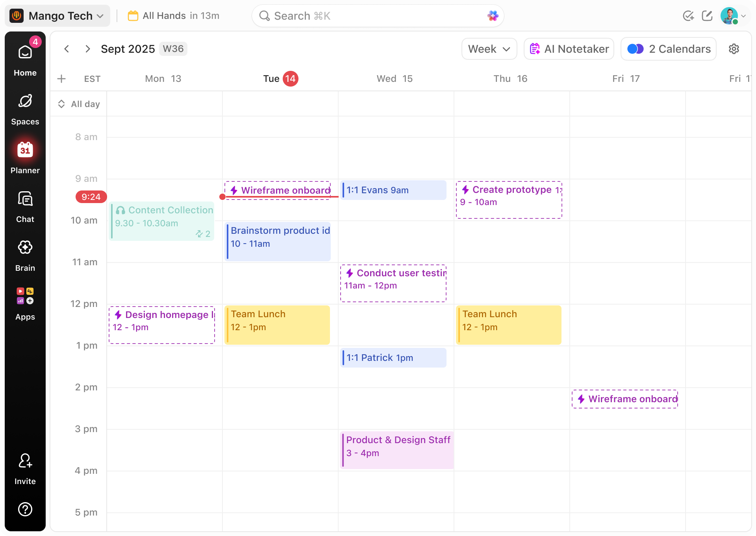The height and width of the screenshot is (536, 756).
Task: Open the Mango Tech workspace switcher
Action: pyautogui.click(x=57, y=16)
